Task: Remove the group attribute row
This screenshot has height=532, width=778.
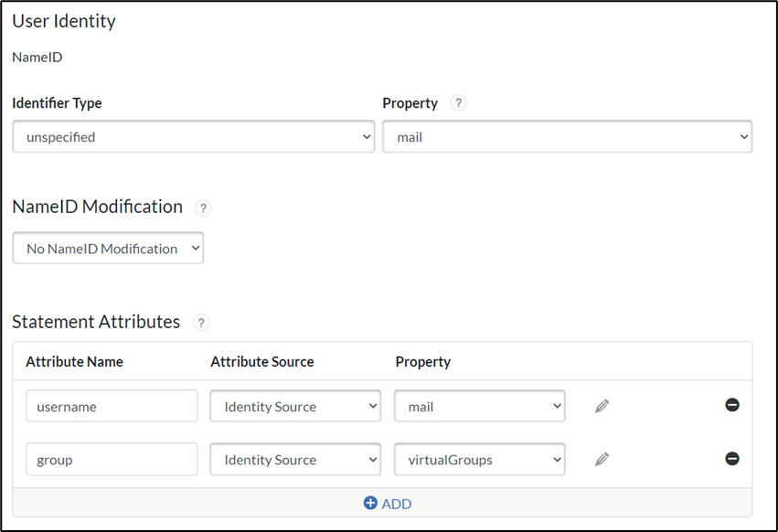Action: (732, 458)
